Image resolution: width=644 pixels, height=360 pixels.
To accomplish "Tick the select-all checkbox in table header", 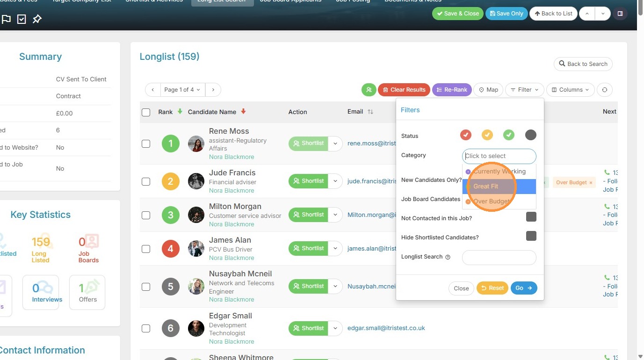I will 146,112.
